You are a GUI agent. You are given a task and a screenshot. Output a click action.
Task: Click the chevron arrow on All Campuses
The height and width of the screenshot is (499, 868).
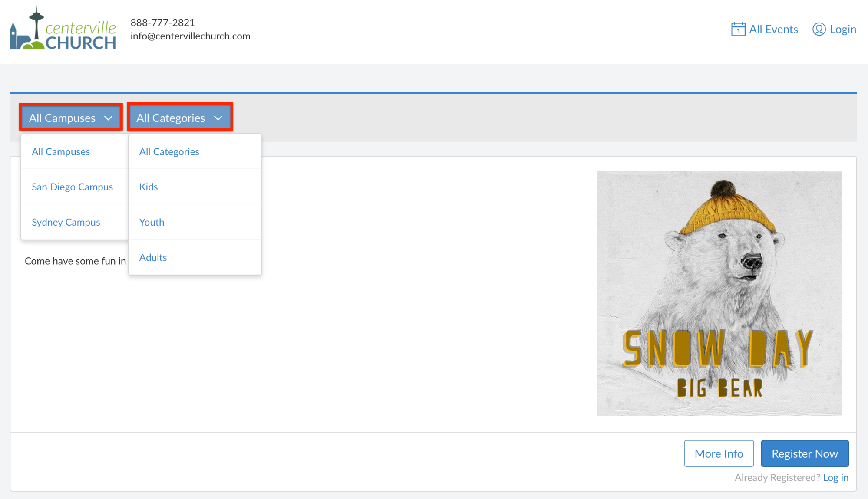[x=109, y=118]
